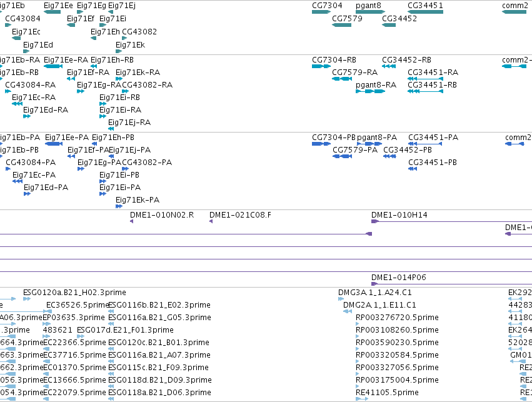Select transcript CG34451-RA

(433, 73)
